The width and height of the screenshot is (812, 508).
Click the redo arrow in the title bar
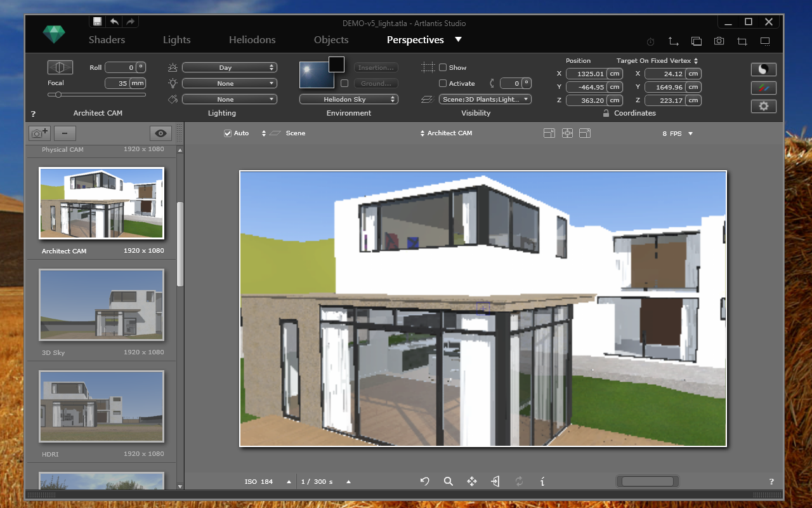(x=130, y=22)
